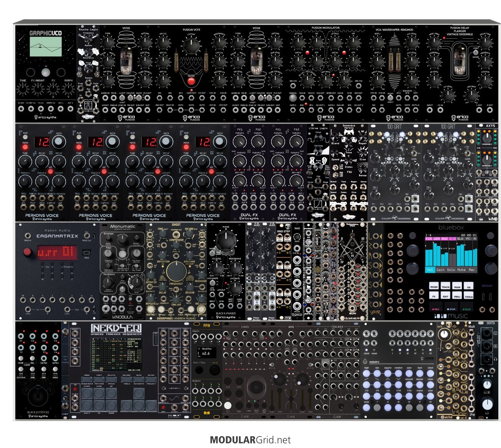Adjust the headphone volume knob on OUTS module

click(x=488, y=404)
